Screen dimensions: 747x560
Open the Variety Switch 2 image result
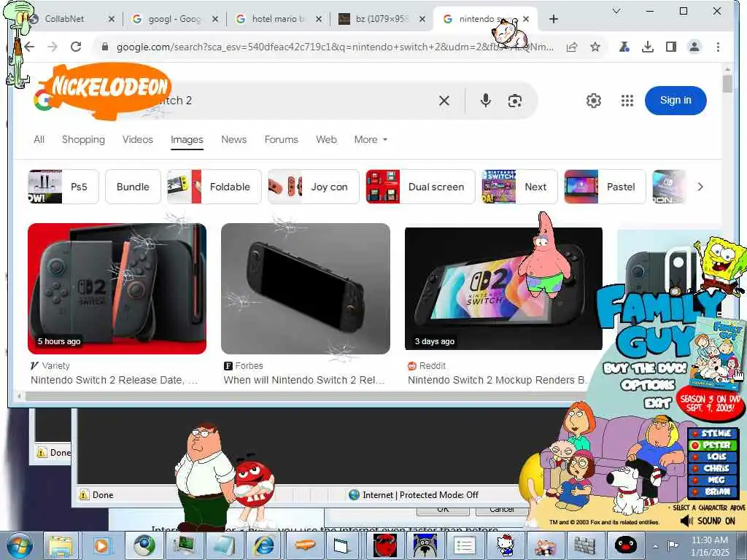pos(117,289)
